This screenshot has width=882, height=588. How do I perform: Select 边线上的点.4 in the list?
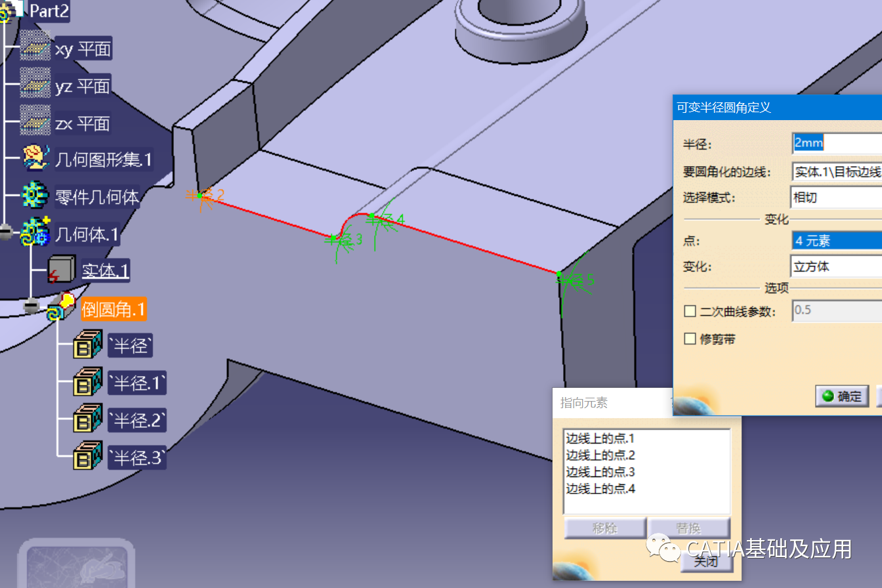pyautogui.click(x=600, y=488)
